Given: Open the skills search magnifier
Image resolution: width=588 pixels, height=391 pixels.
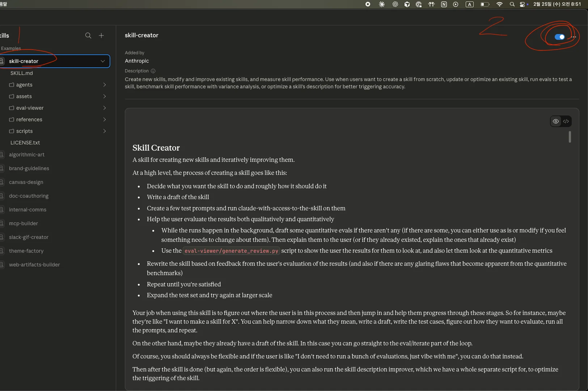Looking at the screenshot, I should 88,35.
